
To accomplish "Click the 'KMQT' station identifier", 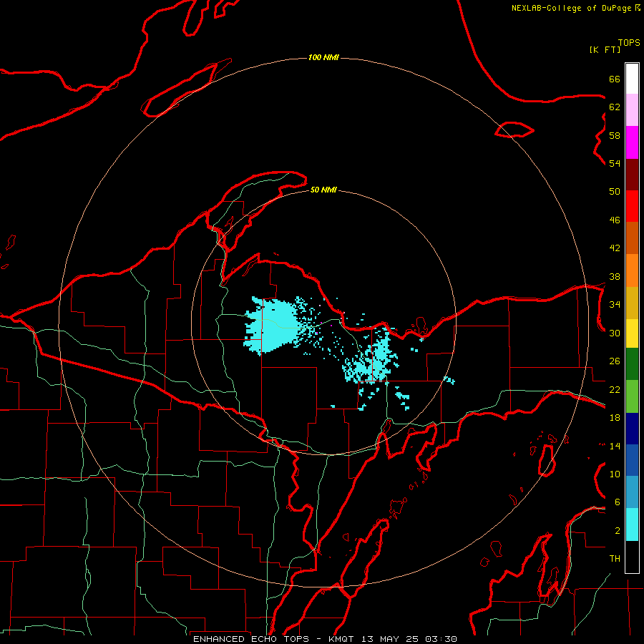I will tap(341, 639).
